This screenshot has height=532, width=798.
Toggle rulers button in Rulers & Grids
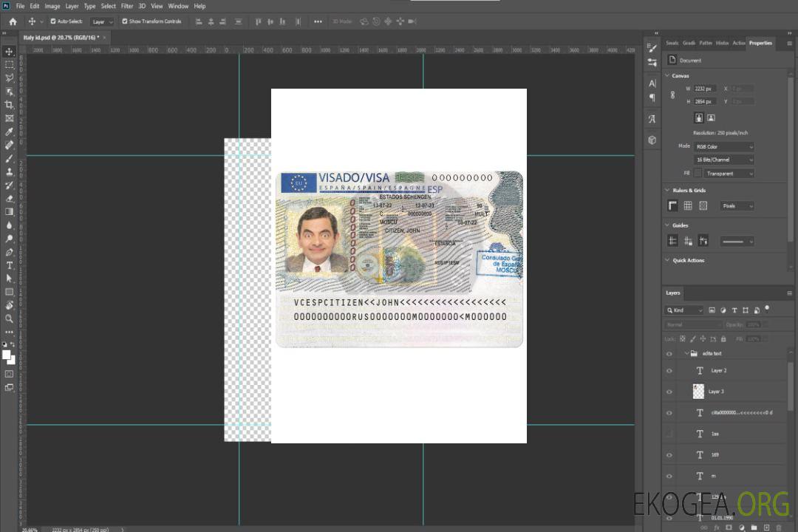[x=672, y=205]
